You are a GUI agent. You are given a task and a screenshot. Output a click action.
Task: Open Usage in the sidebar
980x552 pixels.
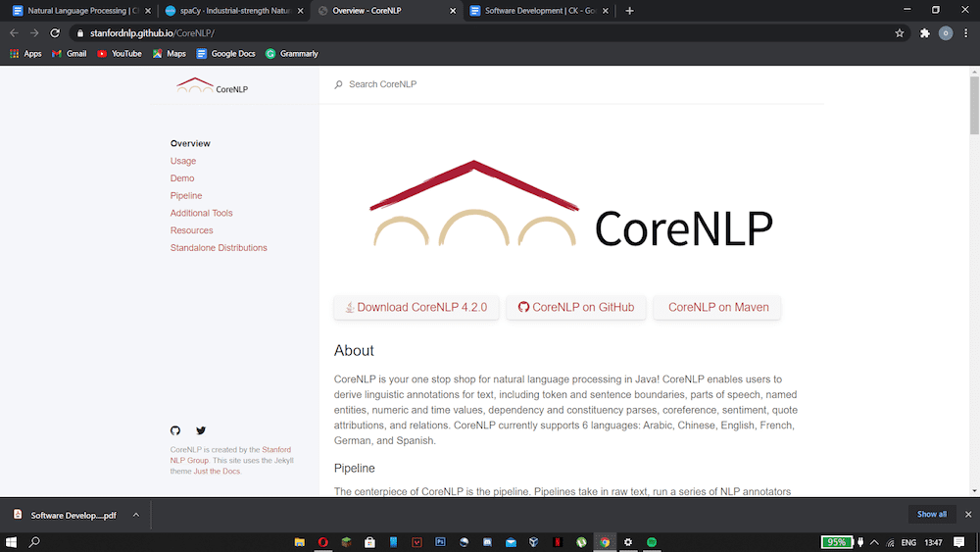tap(183, 161)
